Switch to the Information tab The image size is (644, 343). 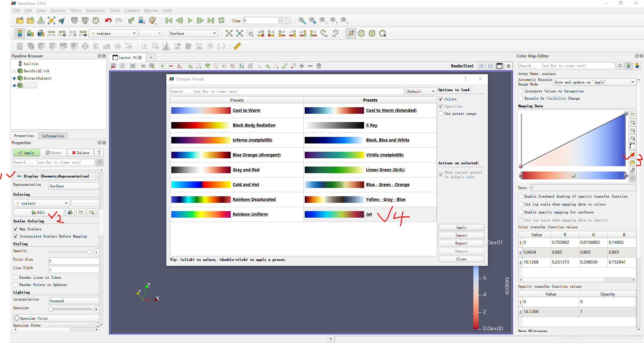point(53,136)
